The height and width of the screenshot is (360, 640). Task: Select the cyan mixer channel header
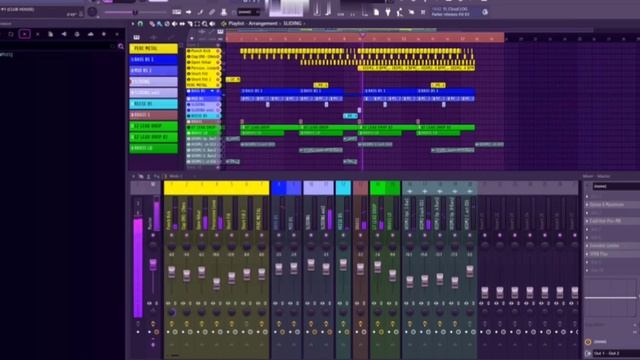(343, 188)
